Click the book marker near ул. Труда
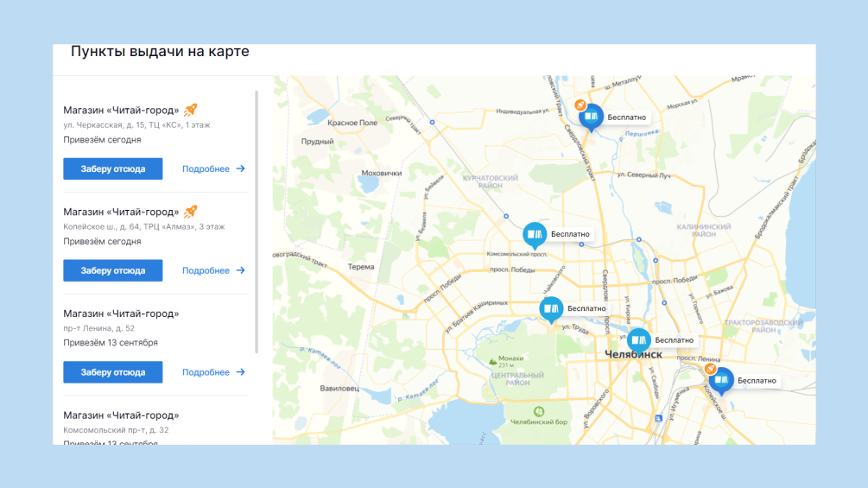Viewport: 868px width, 488px height. pyautogui.click(x=551, y=308)
